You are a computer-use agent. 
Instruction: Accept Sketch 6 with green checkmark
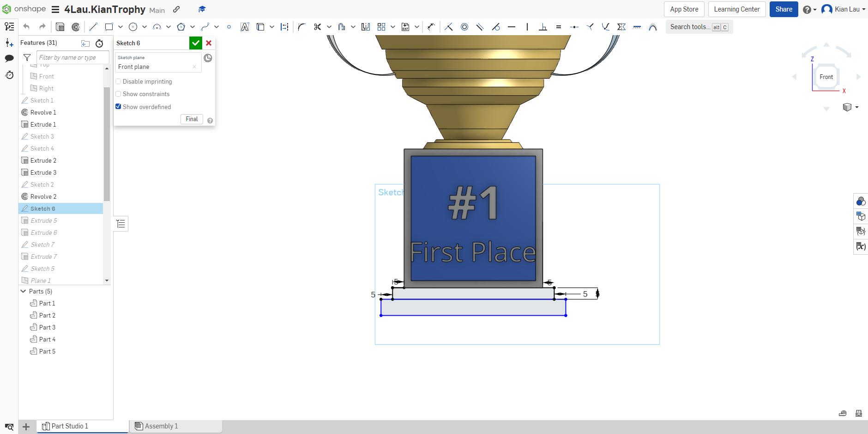point(196,43)
